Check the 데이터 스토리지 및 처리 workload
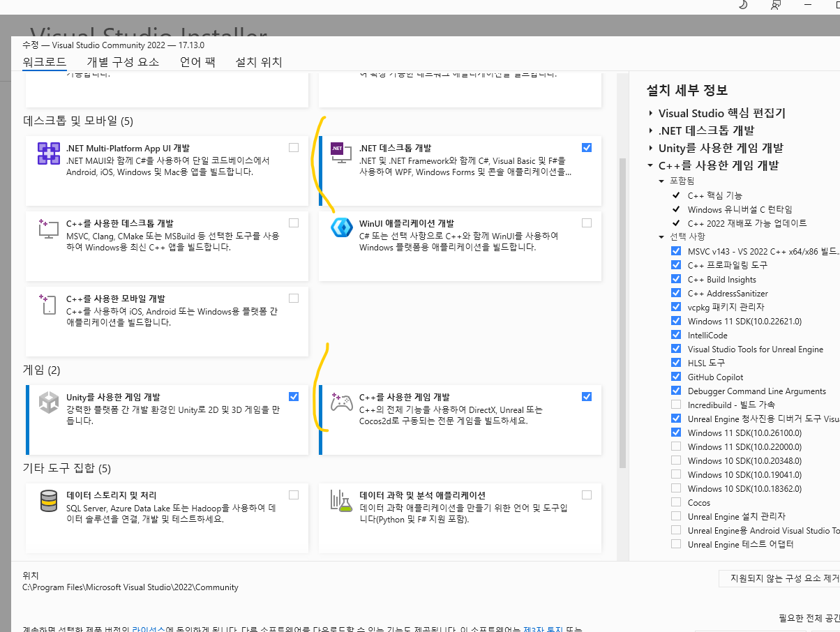Screen dimensions: 840x632 294,495
